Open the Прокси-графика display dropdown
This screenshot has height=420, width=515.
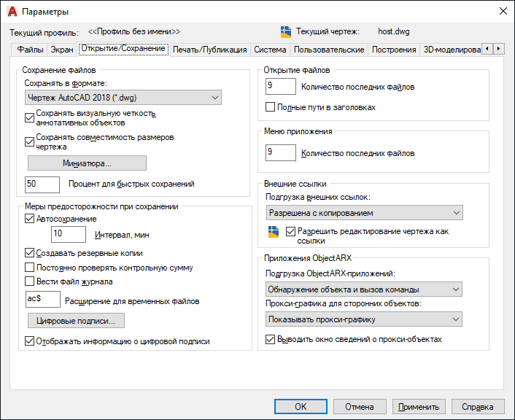(364, 319)
